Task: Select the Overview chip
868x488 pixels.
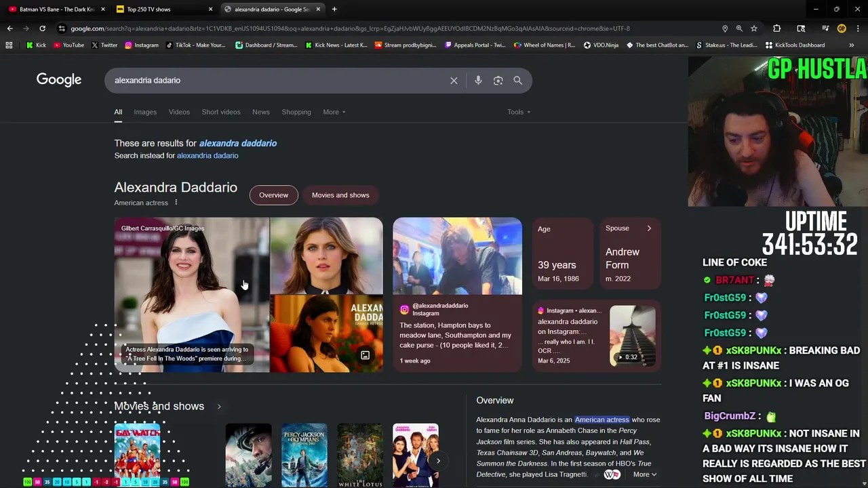Action: click(x=273, y=195)
